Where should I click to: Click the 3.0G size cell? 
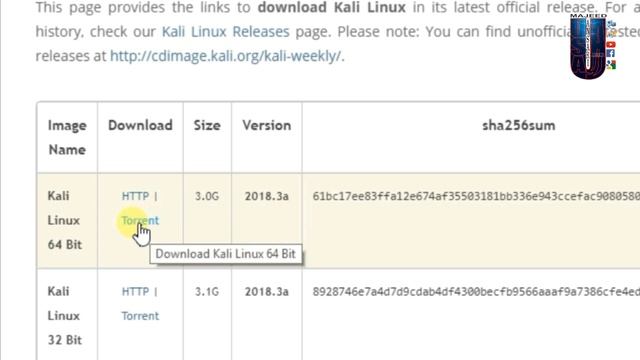click(x=207, y=196)
